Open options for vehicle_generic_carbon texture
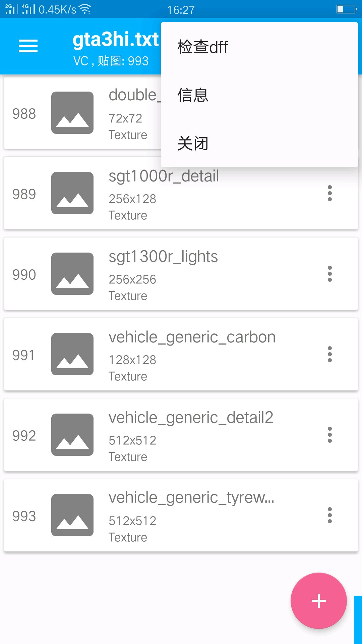Screen dimensions: 362x644 330,354
